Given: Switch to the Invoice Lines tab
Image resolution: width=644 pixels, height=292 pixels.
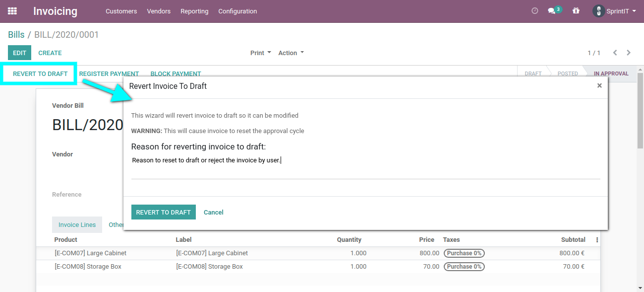Looking at the screenshot, I should click(77, 224).
